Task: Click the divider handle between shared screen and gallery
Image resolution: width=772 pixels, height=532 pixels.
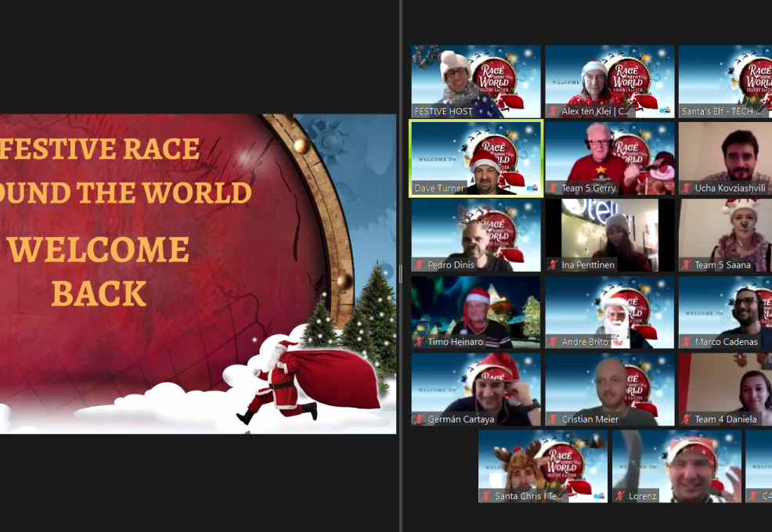Action: [x=400, y=273]
